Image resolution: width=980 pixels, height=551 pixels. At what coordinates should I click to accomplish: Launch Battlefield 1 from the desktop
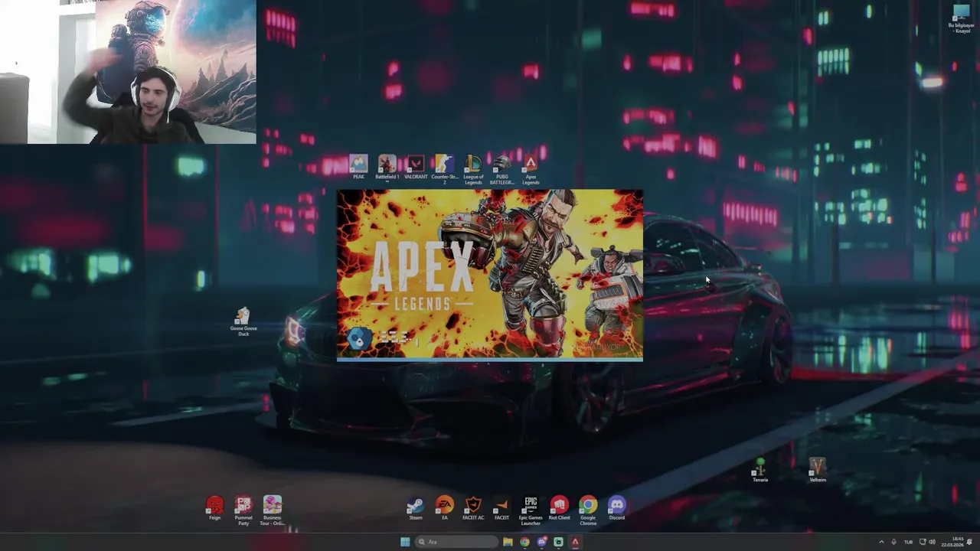[x=387, y=168]
